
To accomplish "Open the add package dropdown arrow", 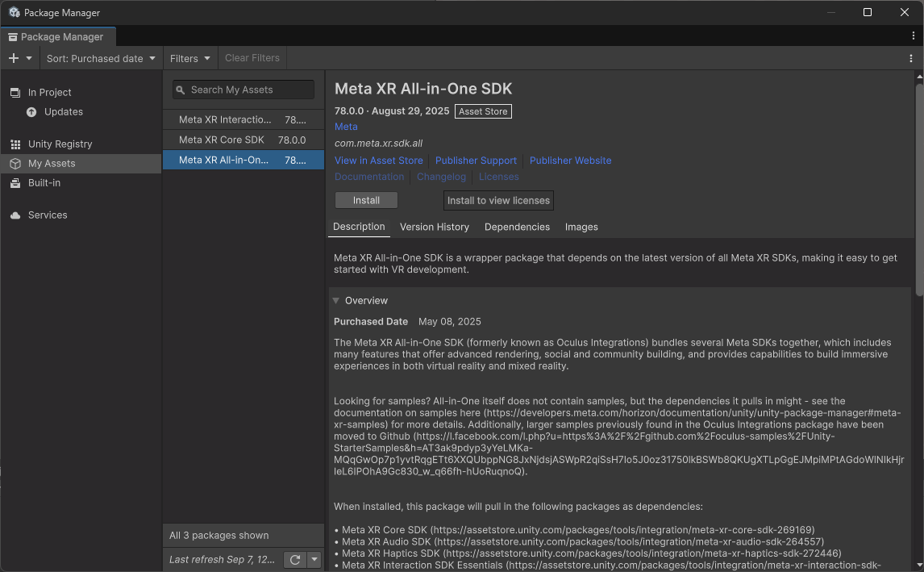I will [29, 58].
